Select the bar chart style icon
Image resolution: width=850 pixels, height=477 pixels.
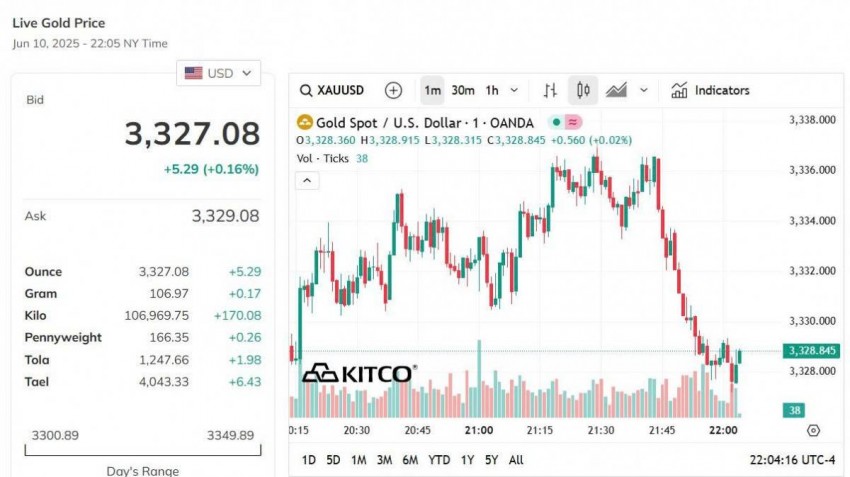pyautogui.click(x=549, y=90)
